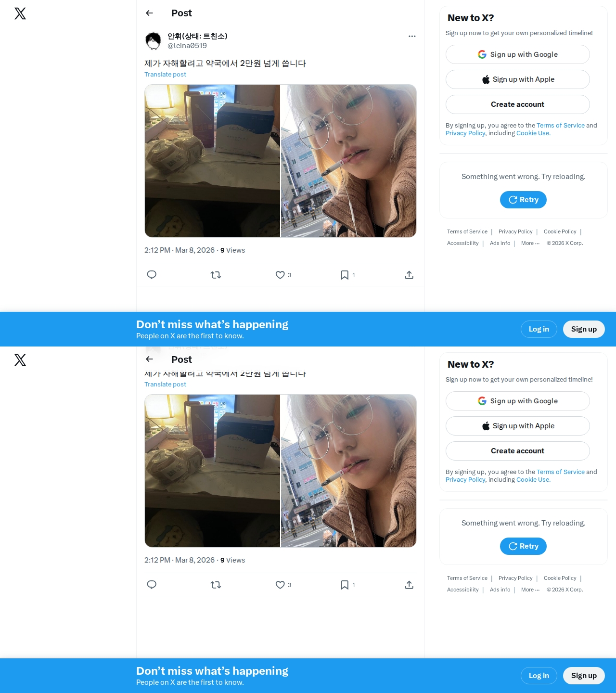Viewport: 616px width, 693px height.
Task: Select Sign up with Apple in the lower panel
Action: (518, 426)
